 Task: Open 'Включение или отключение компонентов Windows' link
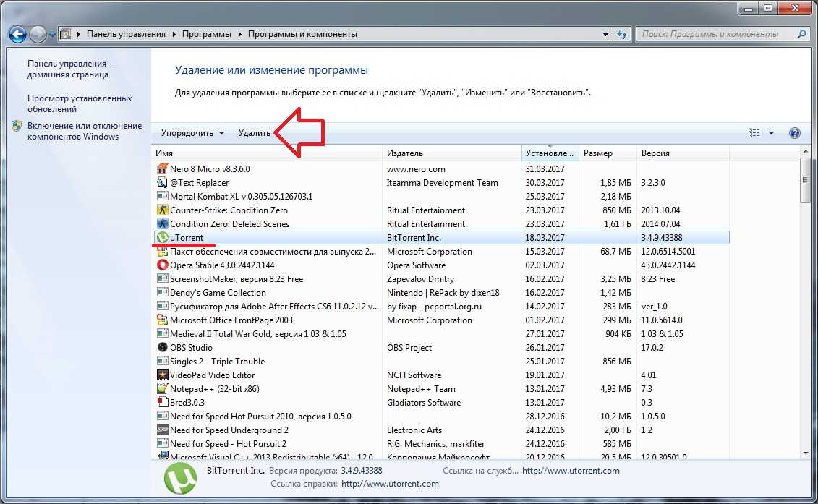point(85,131)
